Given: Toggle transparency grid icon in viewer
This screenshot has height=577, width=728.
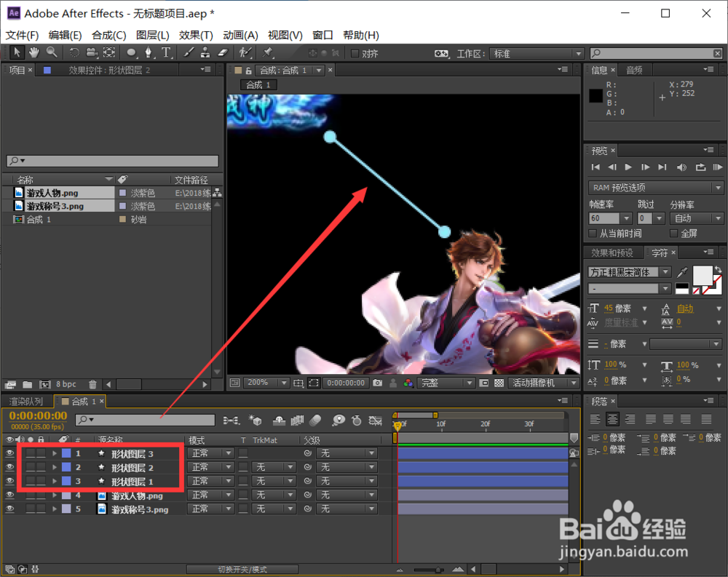Looking at the screenshot, I should [x=499, y=383].
